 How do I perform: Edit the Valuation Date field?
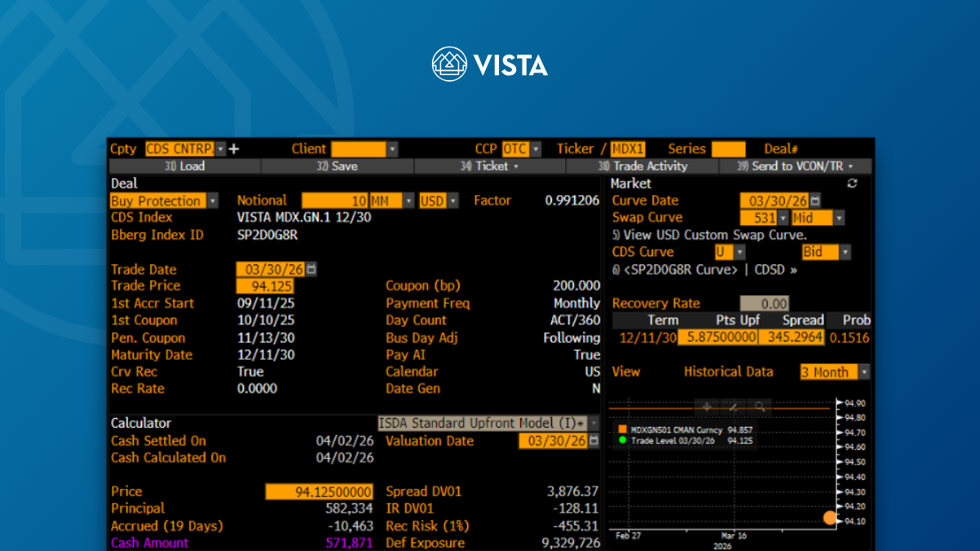(x=552, y=441)
